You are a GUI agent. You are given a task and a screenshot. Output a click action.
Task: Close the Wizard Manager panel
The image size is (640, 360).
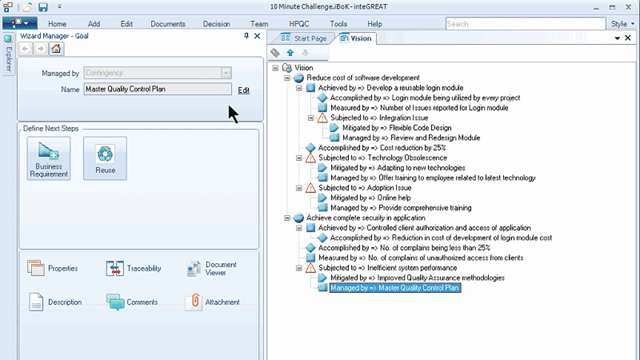257,36
